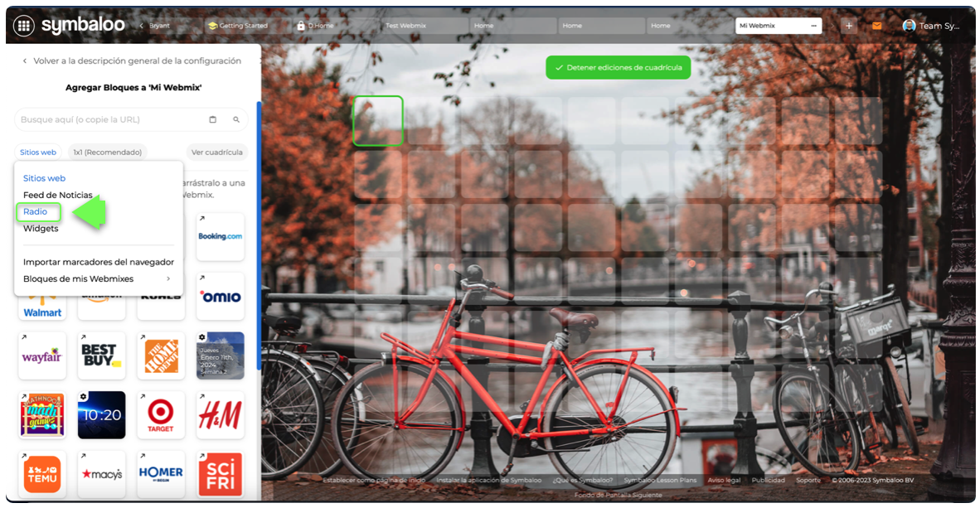Click the magnifier search icon
The width and height of the screenshot is (980, 508).
point(236,119)
